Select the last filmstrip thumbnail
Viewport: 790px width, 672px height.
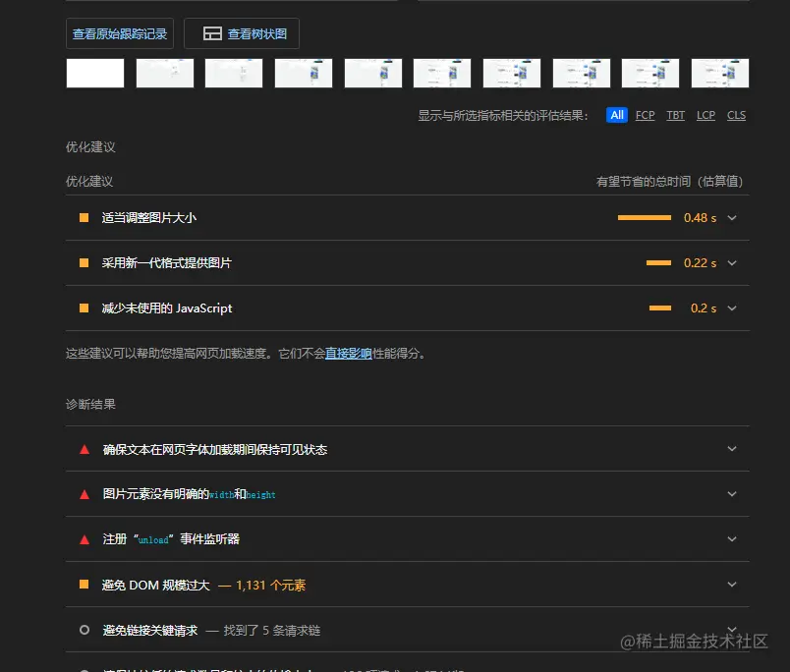[x=720, y=73]
